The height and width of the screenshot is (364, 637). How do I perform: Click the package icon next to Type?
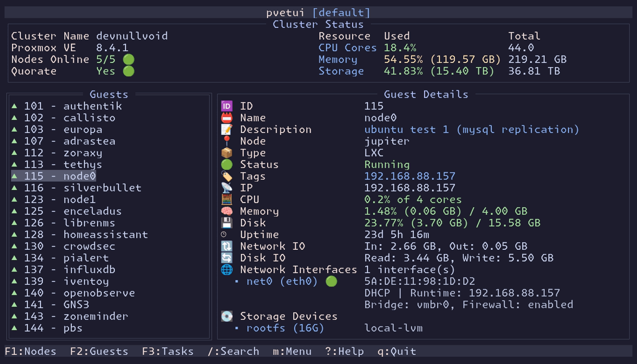227,153
